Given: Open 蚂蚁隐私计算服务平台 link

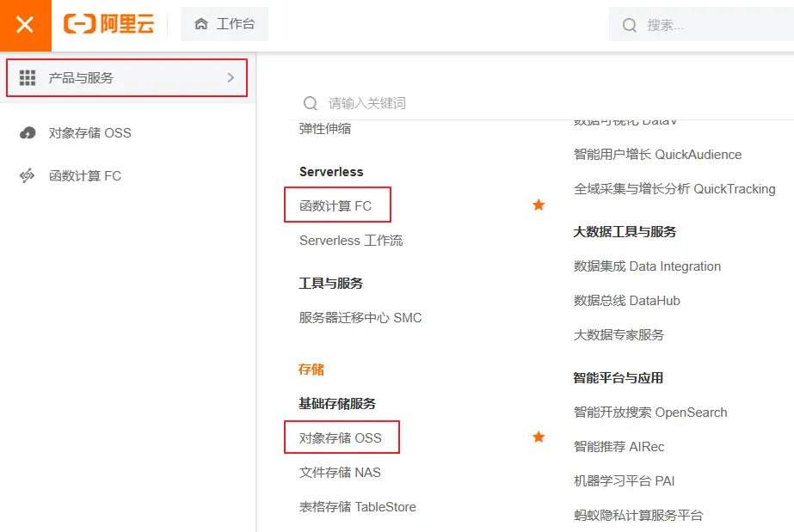Looking at the screenshot, I should coord(638,516).
